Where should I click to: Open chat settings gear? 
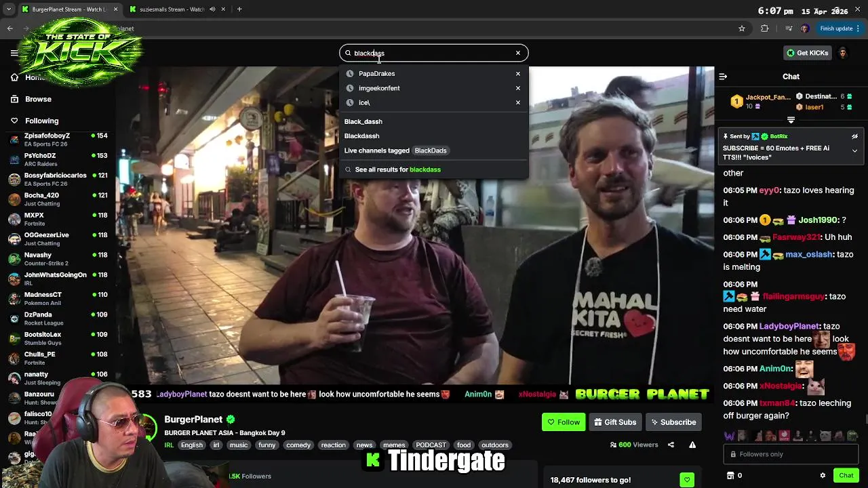823,476
